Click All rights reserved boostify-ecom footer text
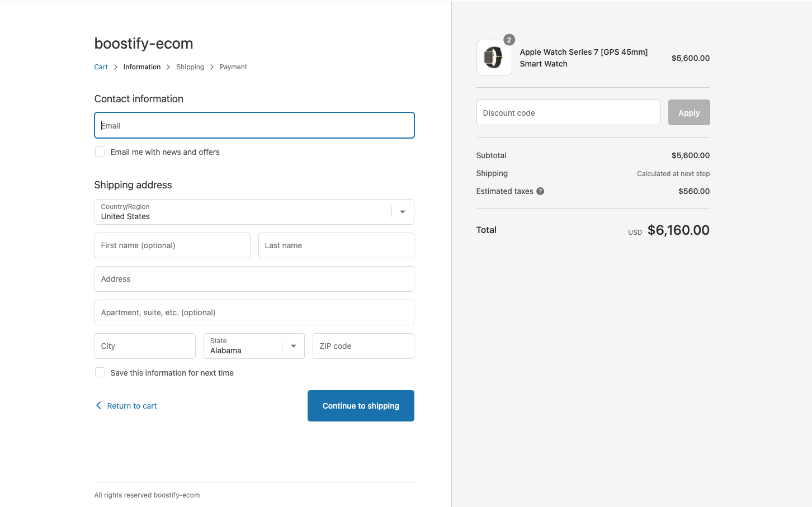The width and height of the screenshot is (812, 507). click(x=147, y=495)
